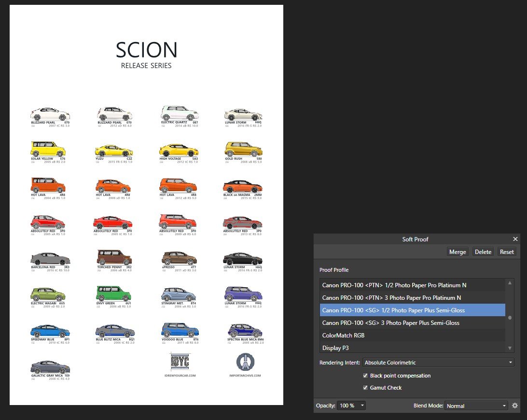
Task: Open the Blend Mode dropdown
Action: [x=476, y=406]
